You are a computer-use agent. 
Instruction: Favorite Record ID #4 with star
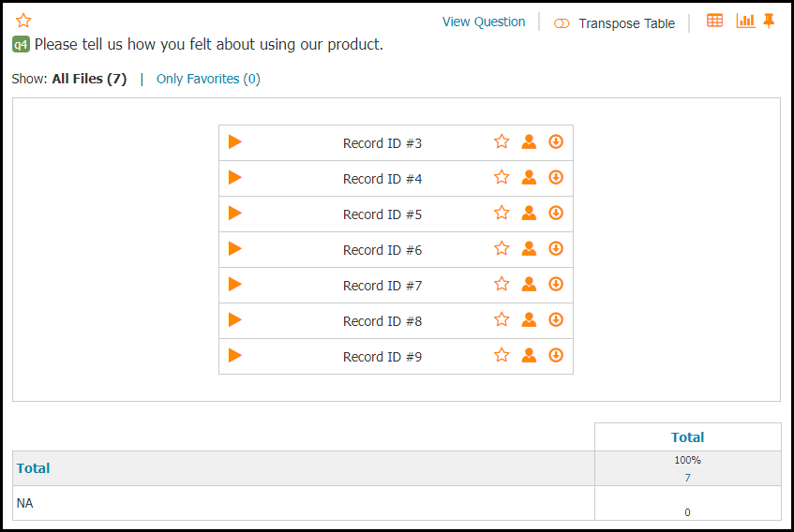[502, 177]
